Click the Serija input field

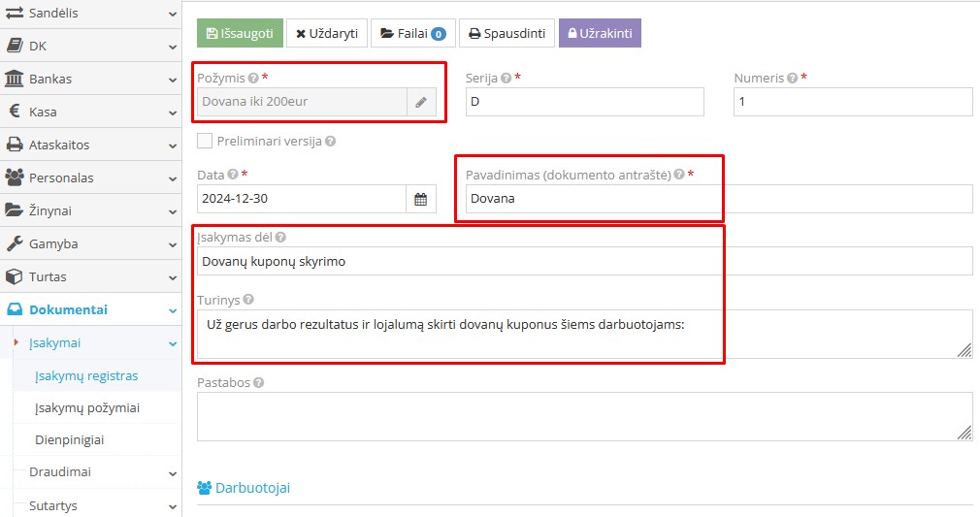584,102
